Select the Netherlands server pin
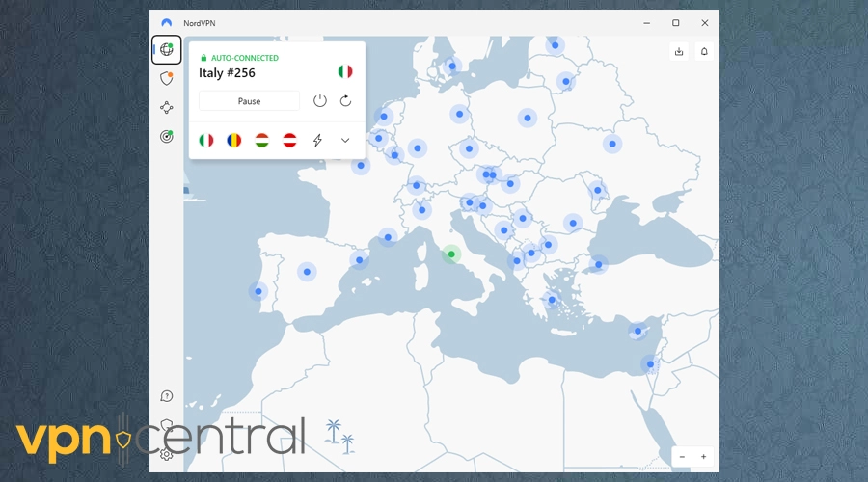This screenshot has height=482, width=868. [x=384, y=117]
